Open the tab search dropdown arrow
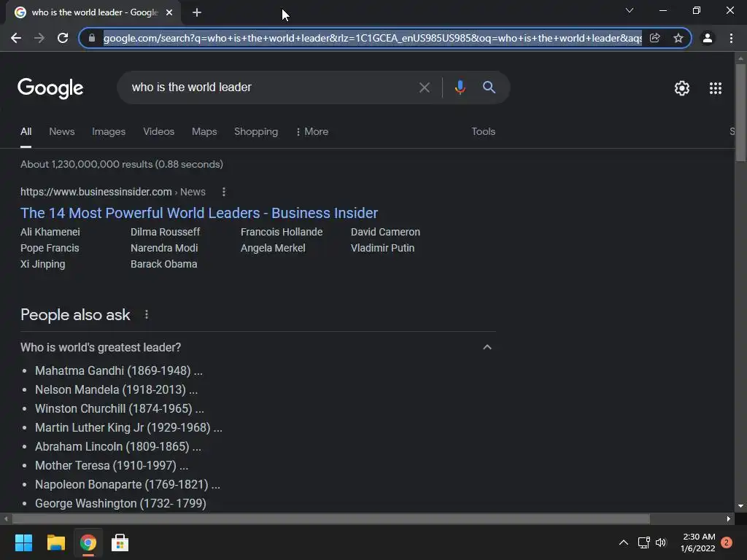This screenshot has width=747, height=560. tap(630, 10)
